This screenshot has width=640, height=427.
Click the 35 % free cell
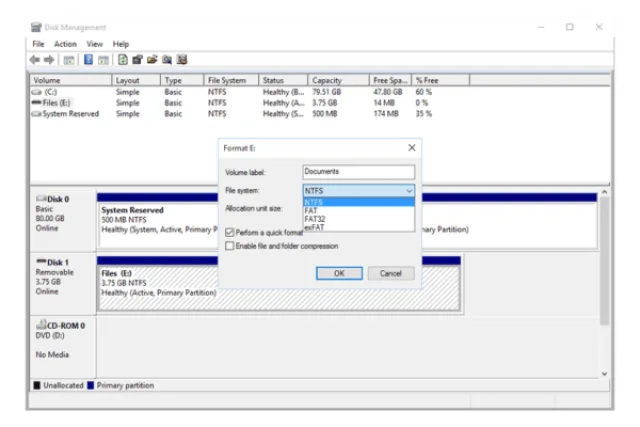[424, 114]
